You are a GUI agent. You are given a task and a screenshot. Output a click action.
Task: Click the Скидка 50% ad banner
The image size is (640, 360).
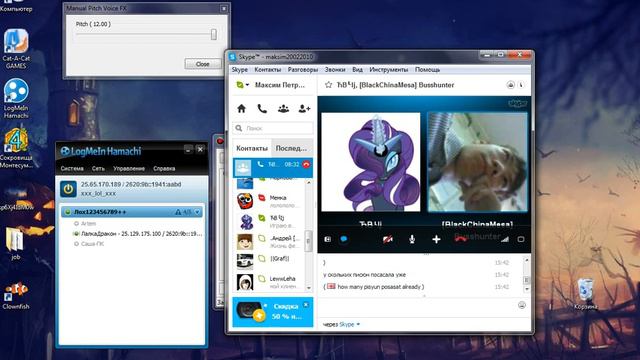coord(273,312)
